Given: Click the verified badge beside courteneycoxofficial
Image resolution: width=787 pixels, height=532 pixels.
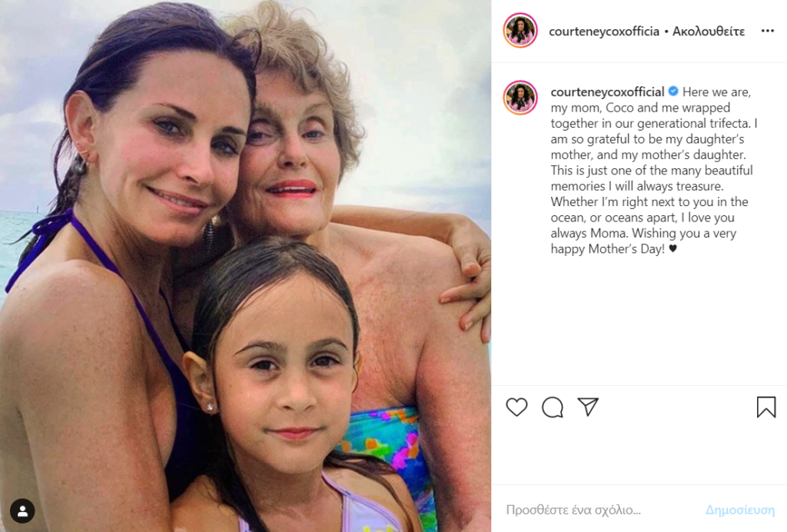Looking at the screenshot, I should pos(673,91).
